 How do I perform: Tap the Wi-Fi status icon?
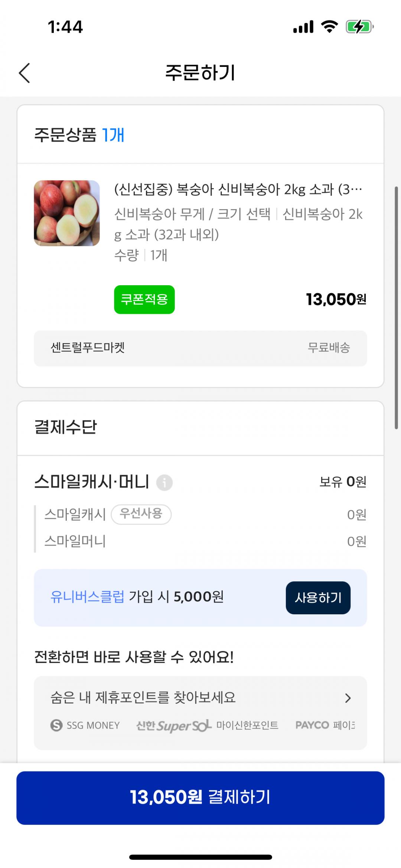click(329, 27)
